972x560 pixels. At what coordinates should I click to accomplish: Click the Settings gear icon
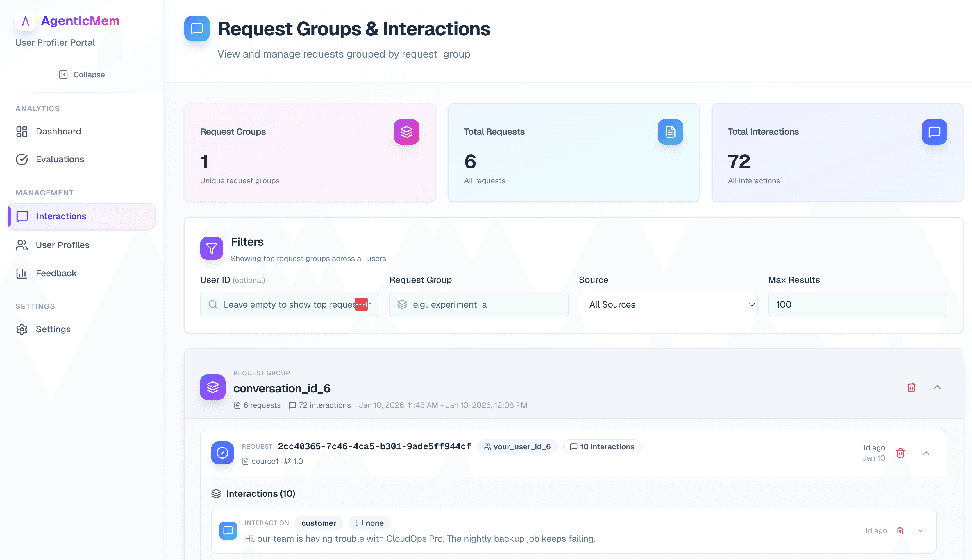[22, 329]
